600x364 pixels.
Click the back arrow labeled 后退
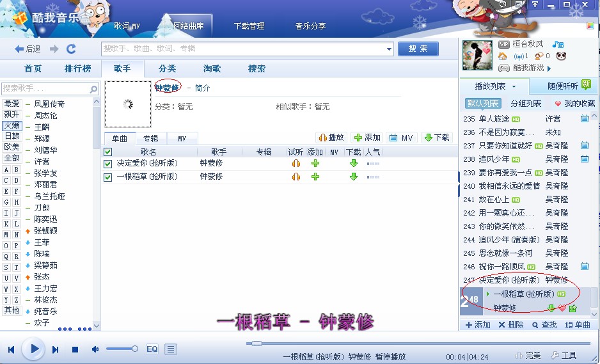click(27, 49)
